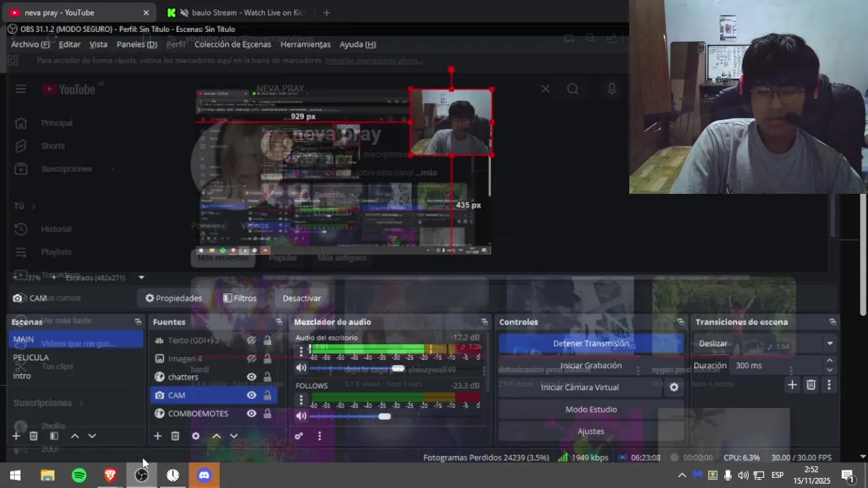Increase transition duration with up arrow
Viewport: 868px width, 488px height.
[829, 361]
